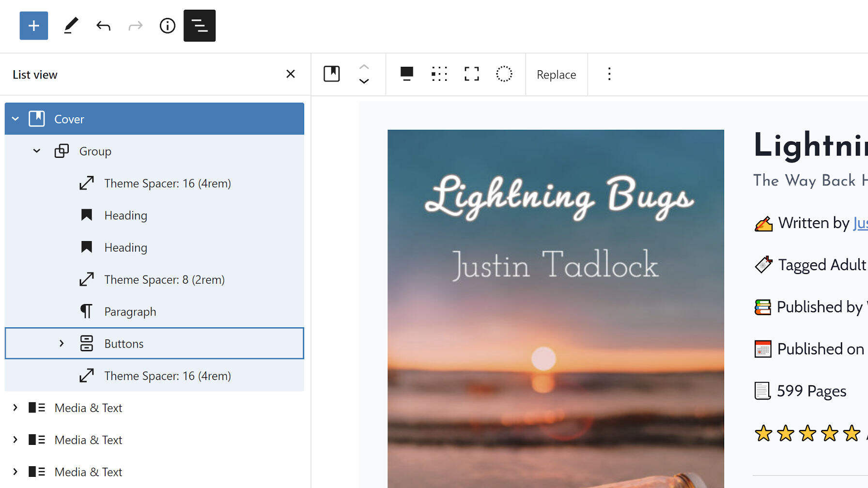The height and width of the screenshot is (488, 868).
Task: Open the content position grid control
Action: tap(439, 74)
